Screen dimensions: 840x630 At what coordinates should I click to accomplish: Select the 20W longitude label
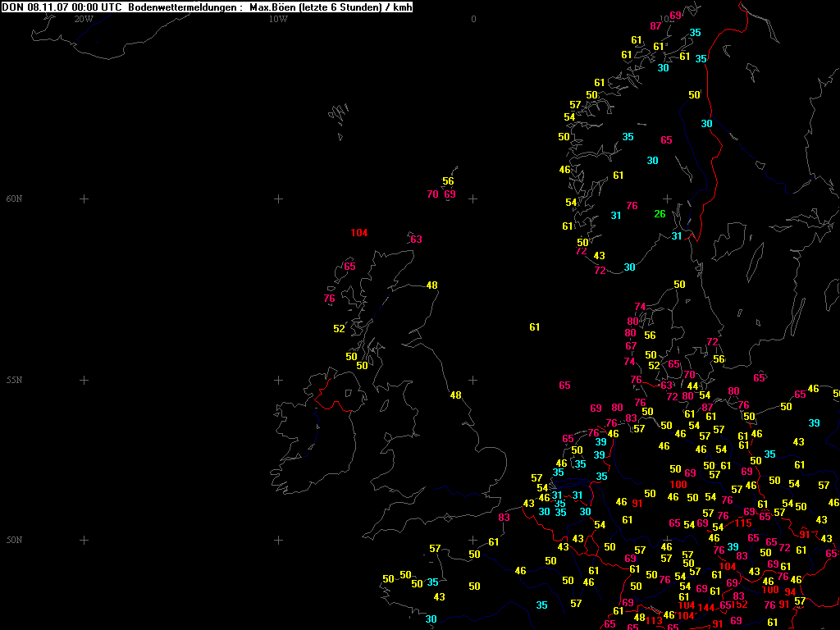[x=83, y=19]
